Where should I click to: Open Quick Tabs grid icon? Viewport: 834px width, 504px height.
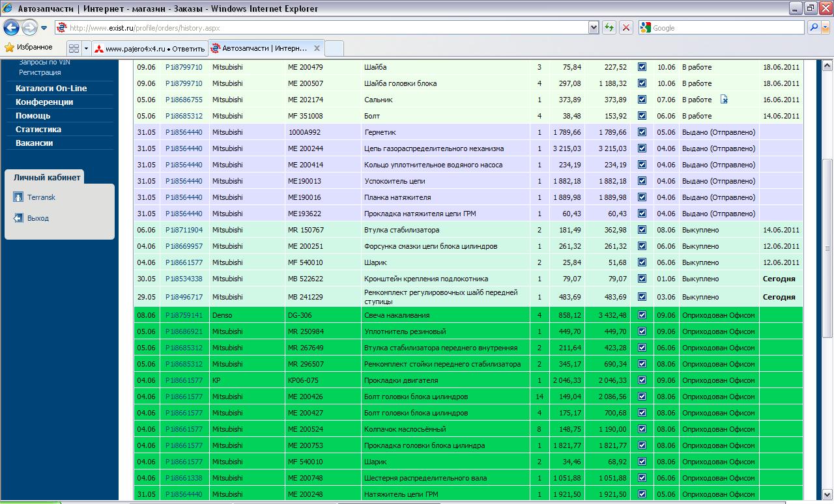(74, 48)
